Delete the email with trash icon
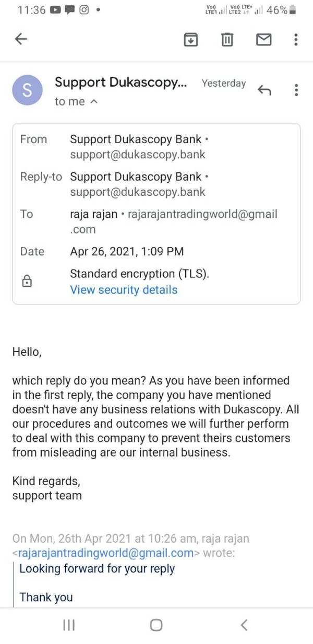313x644 pixels. [x=227, y=39]
